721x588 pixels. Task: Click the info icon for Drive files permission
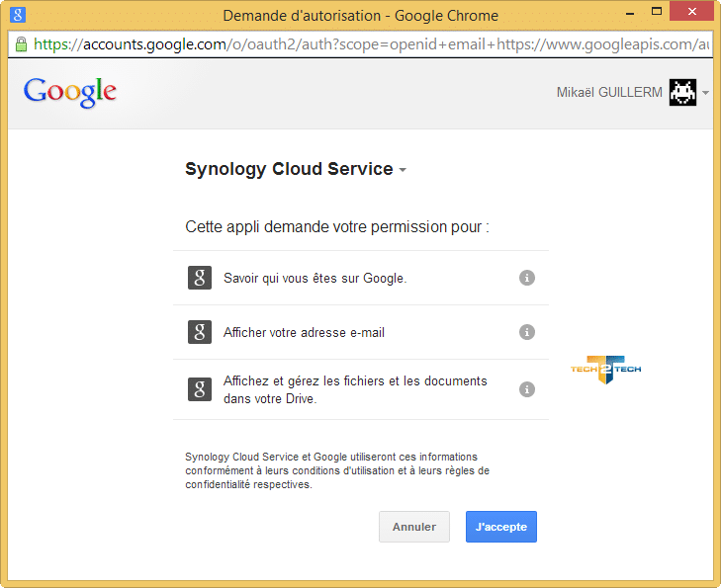[x=527, y=389]
